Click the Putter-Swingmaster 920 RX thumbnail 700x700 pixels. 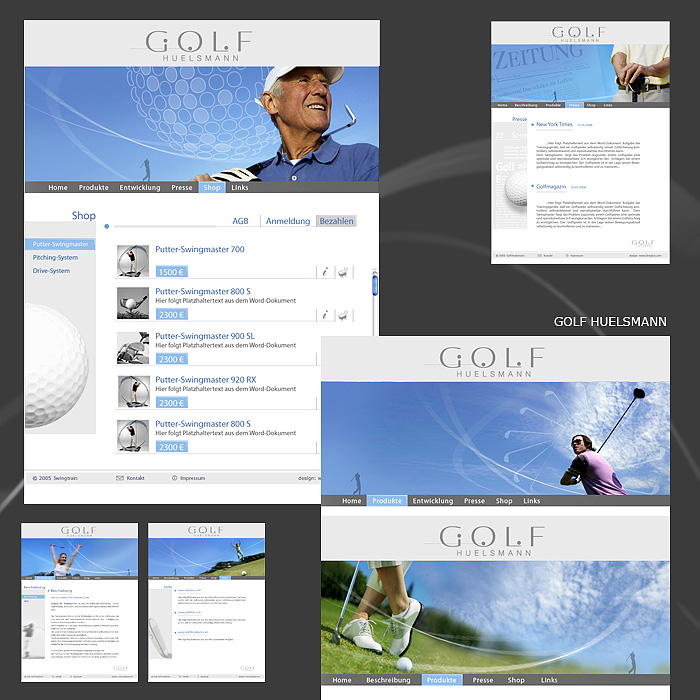(x=133, y=392)
